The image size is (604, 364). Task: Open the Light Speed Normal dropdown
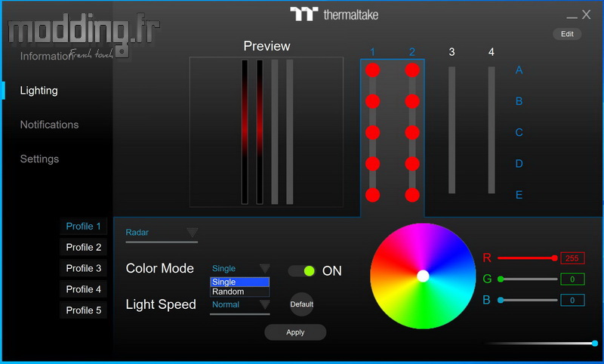240,304
